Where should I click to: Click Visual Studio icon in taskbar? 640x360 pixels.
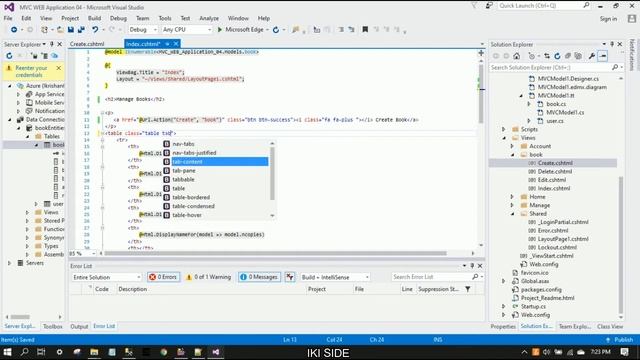pyautogui.click(x=216, y=352)
